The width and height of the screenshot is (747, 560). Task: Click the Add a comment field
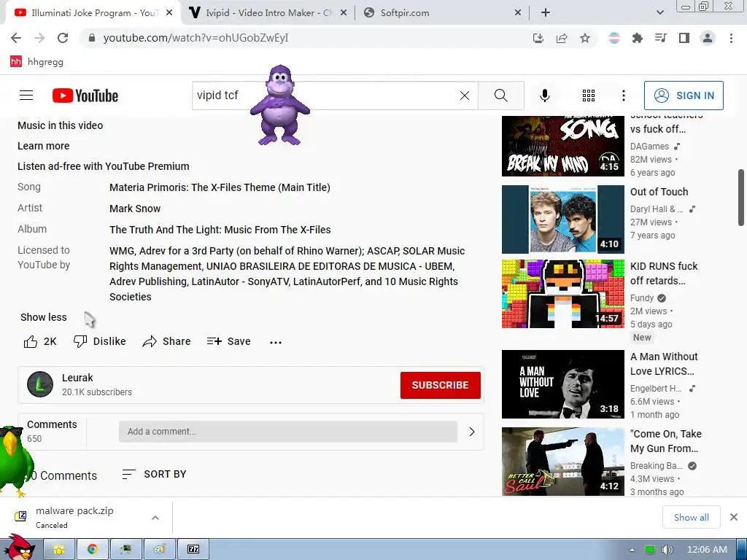(x=288, y=432)
